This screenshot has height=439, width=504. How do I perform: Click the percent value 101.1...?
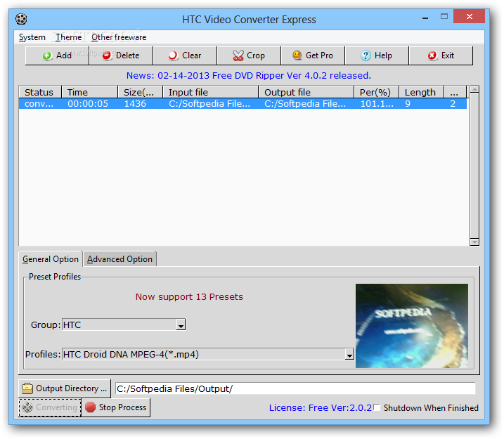pos(377,104)
